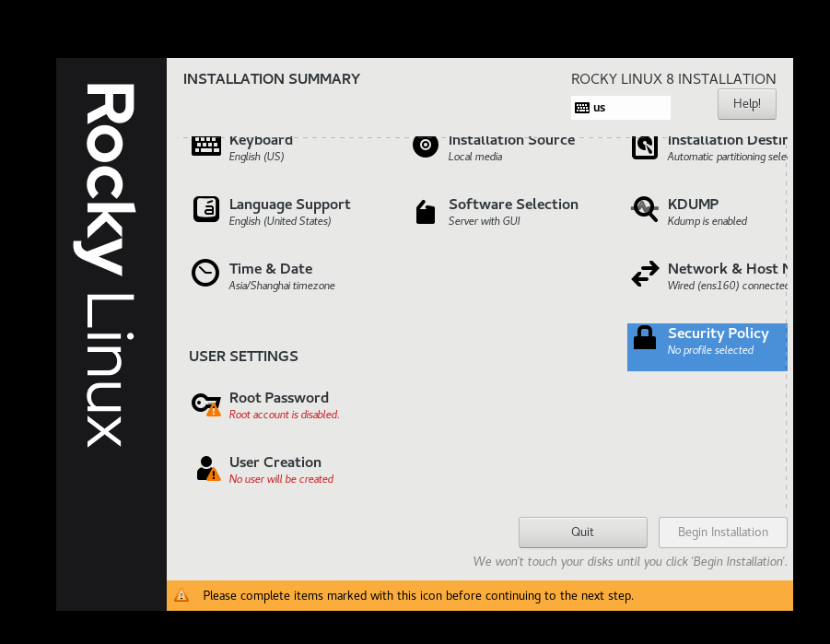The height and width of the screenshot is (644, 830).
Task: Click the Installation Source disc icon
Action: [x=426, y=146]
